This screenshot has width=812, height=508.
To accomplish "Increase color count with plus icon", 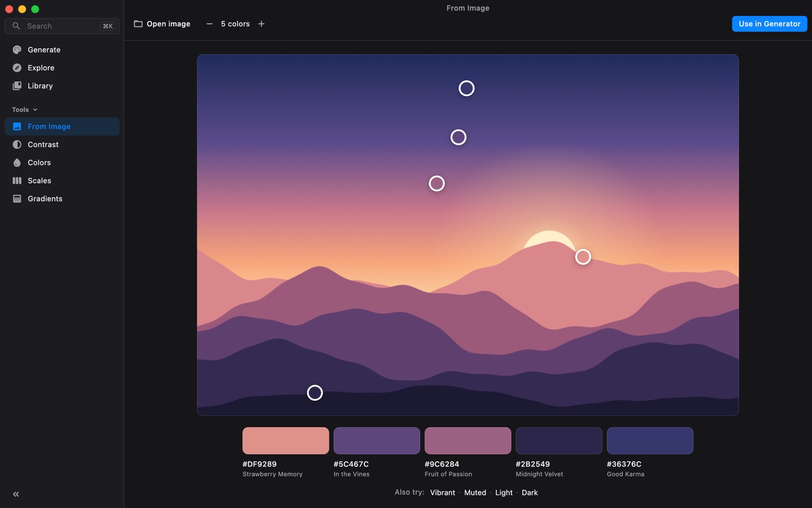I will (x=261, y=24).
